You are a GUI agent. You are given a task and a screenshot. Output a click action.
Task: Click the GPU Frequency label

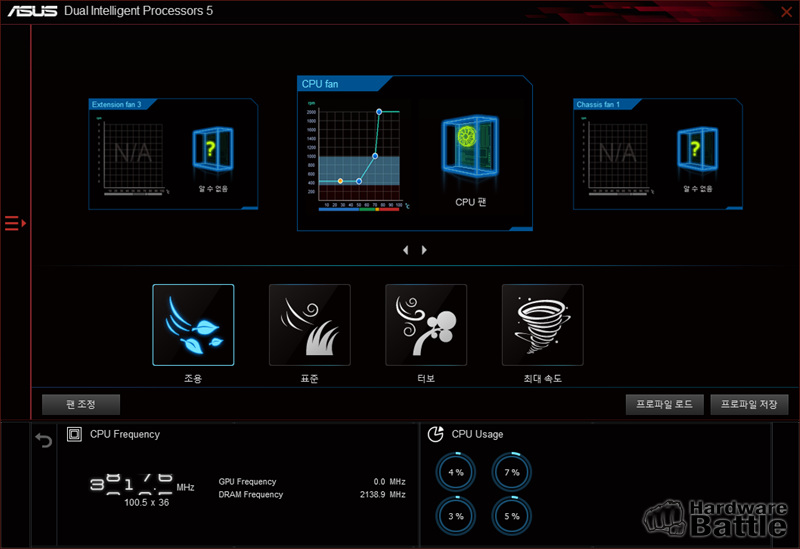click(x=247, y=482)
